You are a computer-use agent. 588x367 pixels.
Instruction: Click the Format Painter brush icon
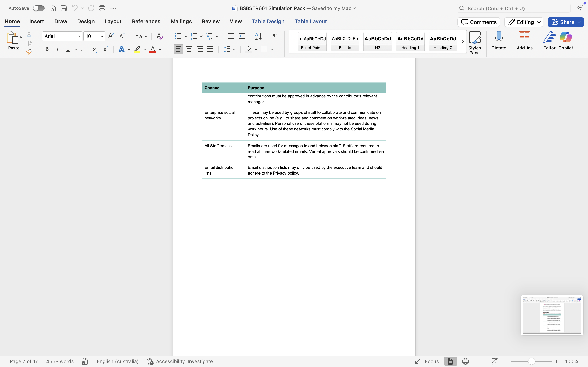tap(29, 51)
